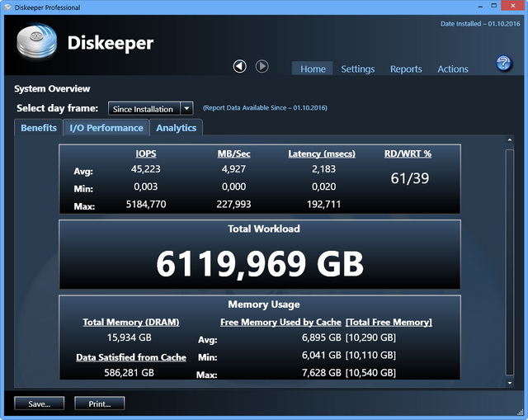Click the scrollbar up arrow
The image size is (528, 420).
(509, 141)
